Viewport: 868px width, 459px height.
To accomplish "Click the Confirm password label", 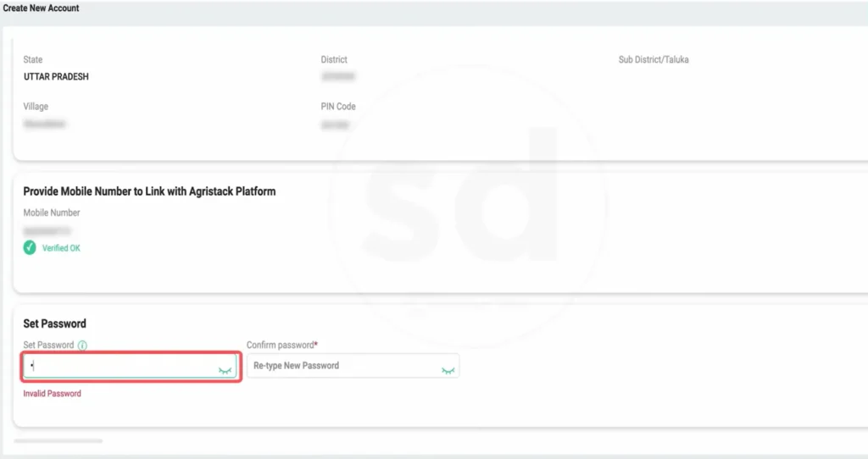I will point(282,345).
